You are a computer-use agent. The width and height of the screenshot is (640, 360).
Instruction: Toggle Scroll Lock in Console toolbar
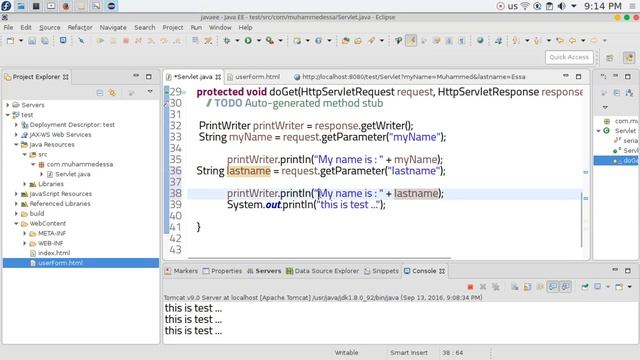pos(527,287)
